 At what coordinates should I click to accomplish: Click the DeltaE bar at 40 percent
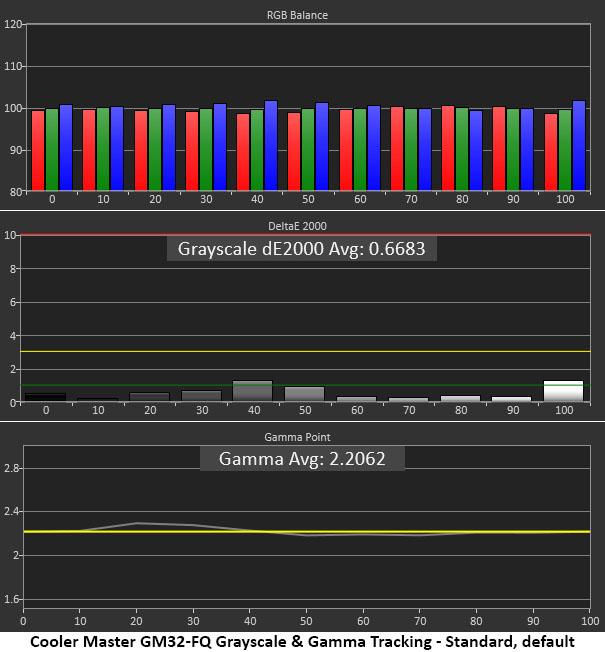tap(252, 391)
